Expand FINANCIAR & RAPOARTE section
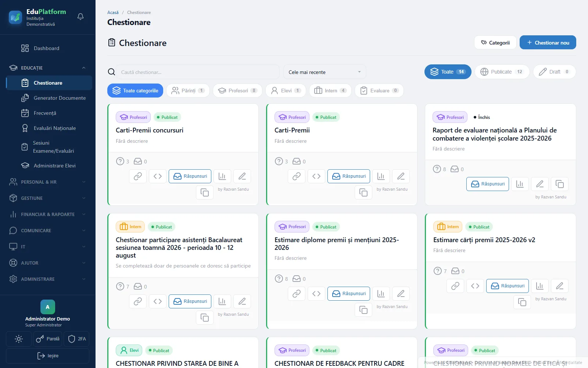Image resolution: width=588 pixels, height=368 pixels. click(48, 214)
